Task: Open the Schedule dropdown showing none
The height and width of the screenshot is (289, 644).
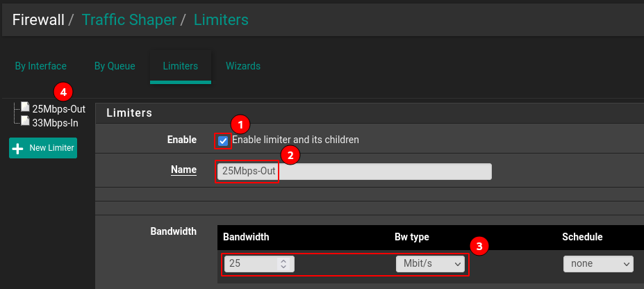Action: coord(597,264)
